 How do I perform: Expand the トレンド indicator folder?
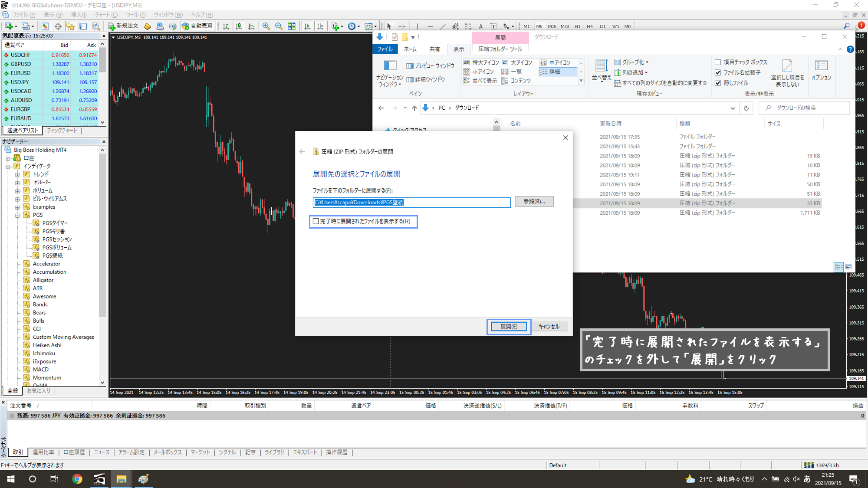17,174
